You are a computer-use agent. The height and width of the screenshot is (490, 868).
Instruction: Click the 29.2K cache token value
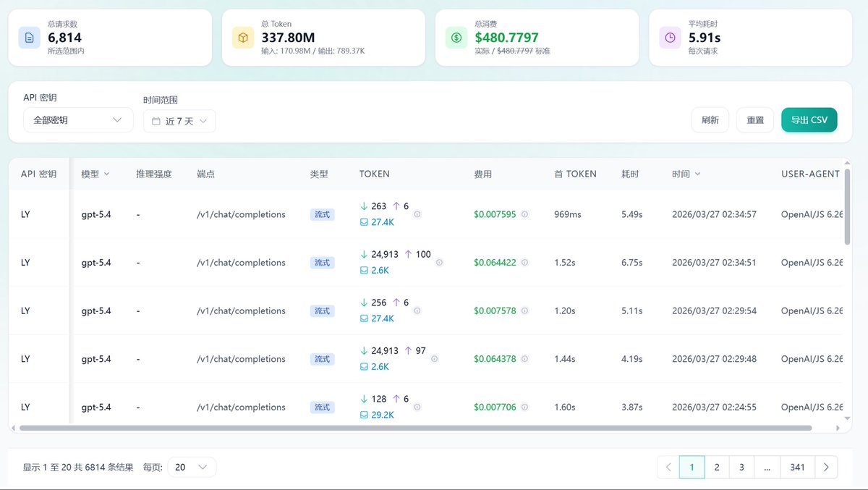(383, 415)
